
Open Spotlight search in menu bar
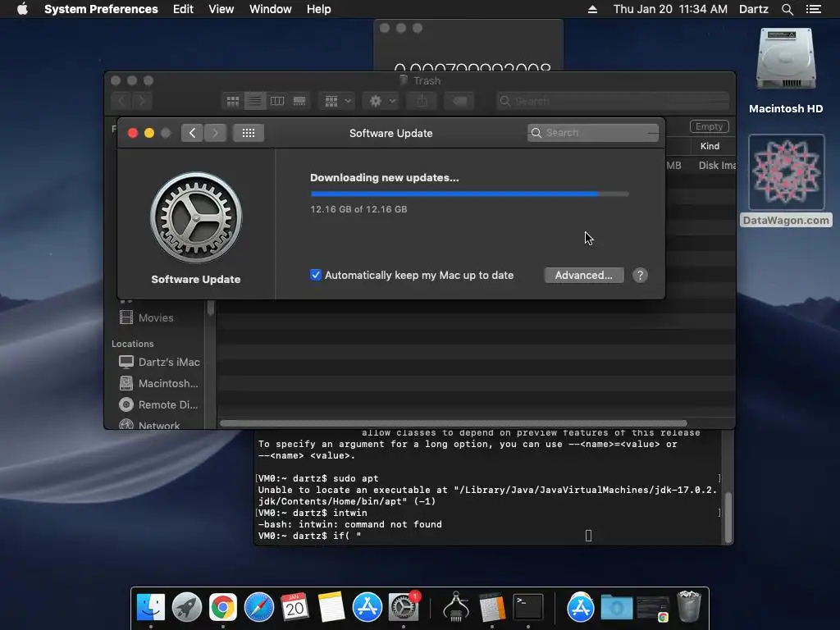click(x=787, y=9)
